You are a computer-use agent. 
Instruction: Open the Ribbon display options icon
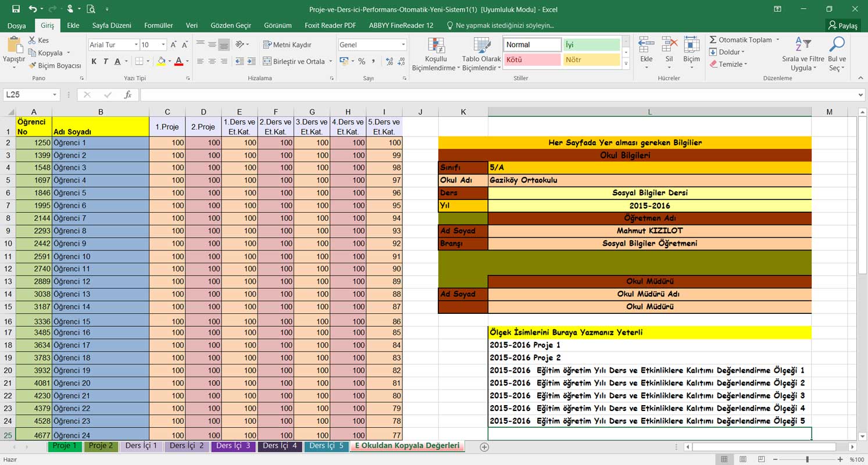(778, 9)
